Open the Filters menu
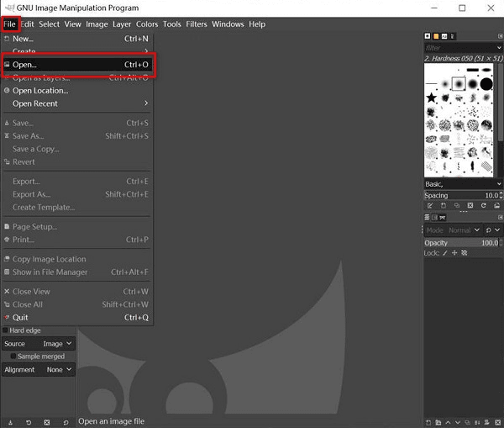Screen dimensions: 504x428 click(x=196, y=24)
